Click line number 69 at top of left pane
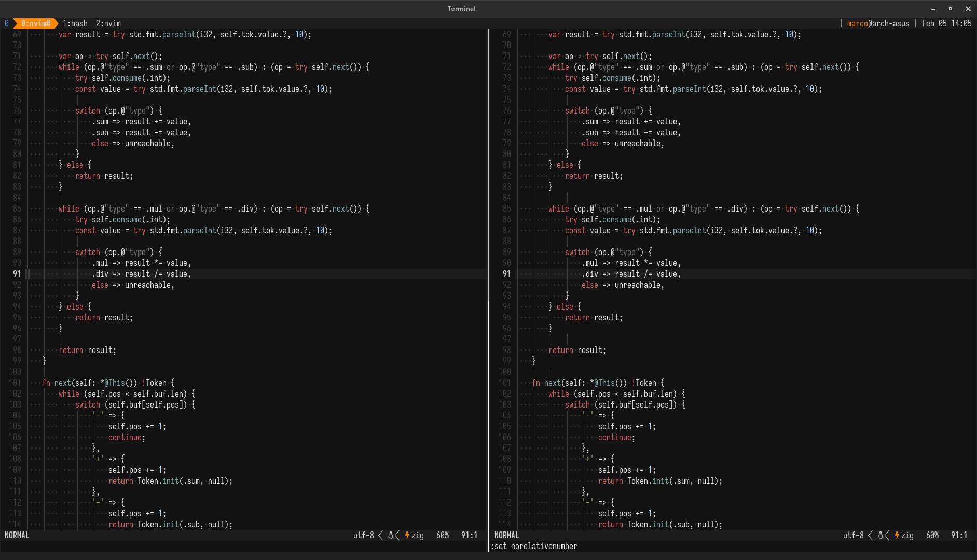The height and width of the screenshot is (560, 977). 16,34
